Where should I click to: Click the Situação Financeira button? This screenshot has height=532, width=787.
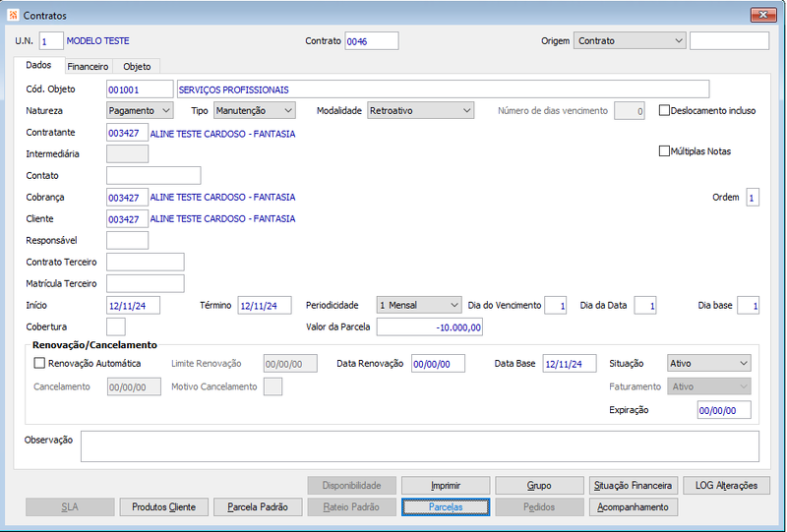point(633,486)
